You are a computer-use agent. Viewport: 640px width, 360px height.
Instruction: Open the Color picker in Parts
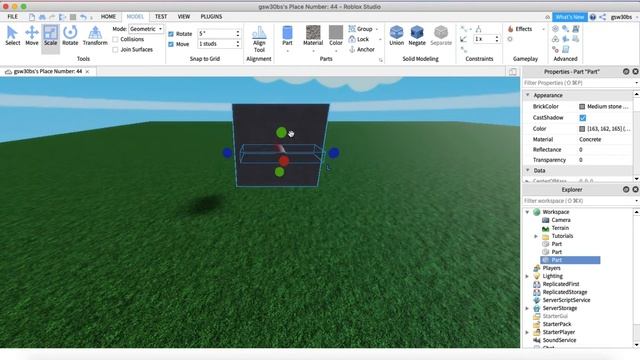tap(336, 36)
